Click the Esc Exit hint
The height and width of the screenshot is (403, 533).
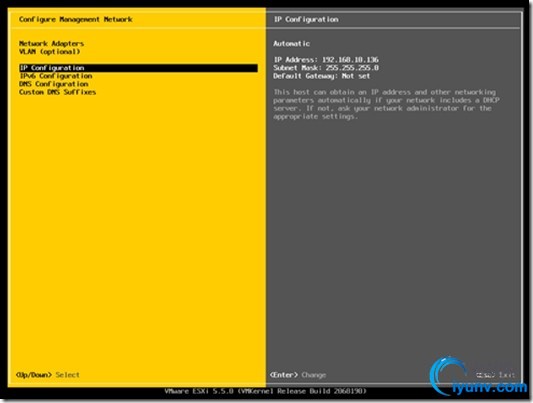tap(495, 375)
